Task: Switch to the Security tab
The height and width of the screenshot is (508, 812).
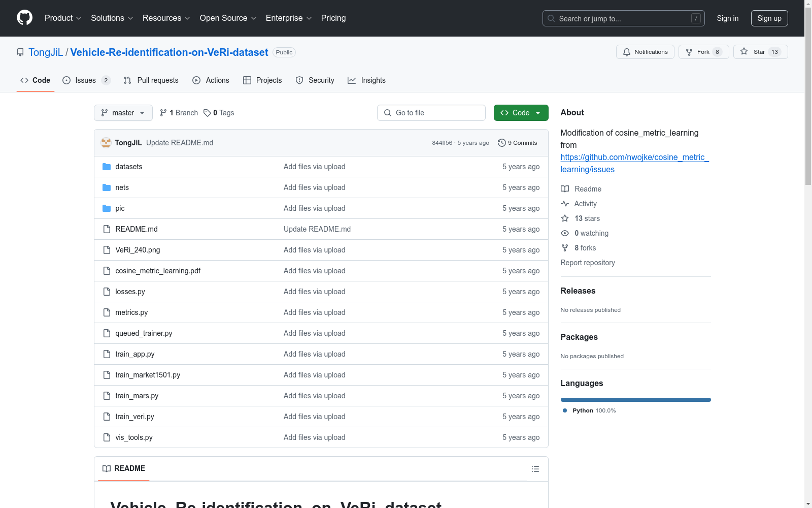Action: (x=315, y=80)
